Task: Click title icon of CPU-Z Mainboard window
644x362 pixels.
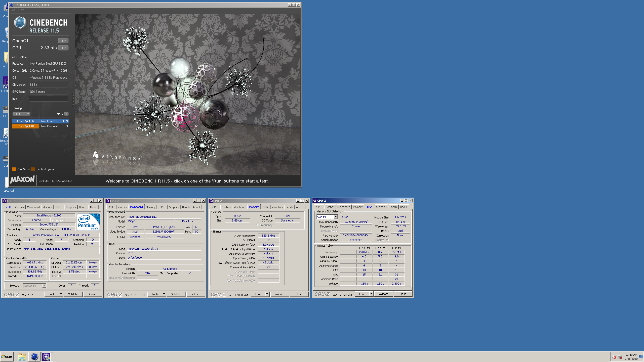Action: 108,201
